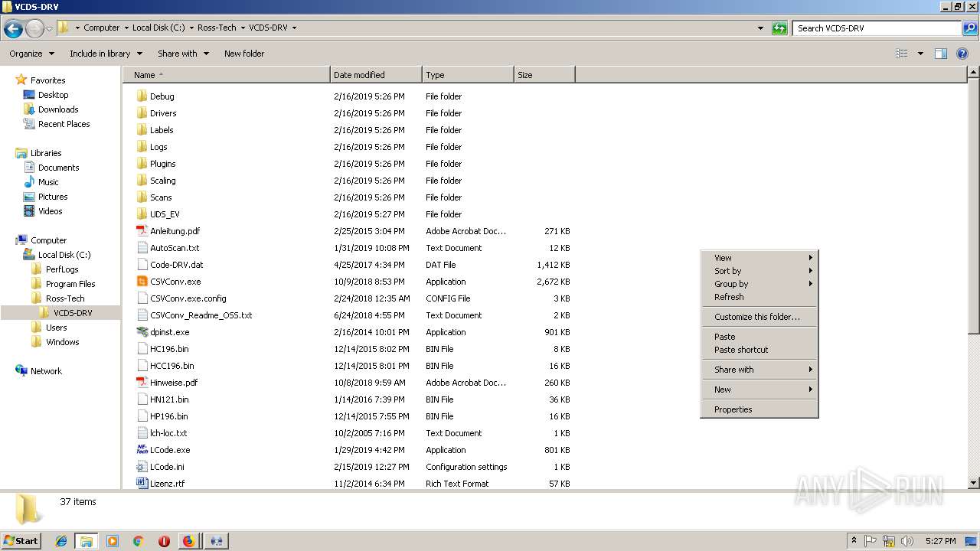Select Local Disk (C:) in the tree

[x=64, y=255]
